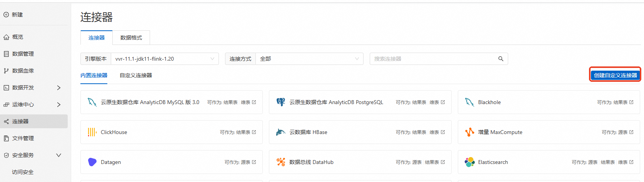
Task: Click the Blackhole connector logo
Action: [469, 102]
